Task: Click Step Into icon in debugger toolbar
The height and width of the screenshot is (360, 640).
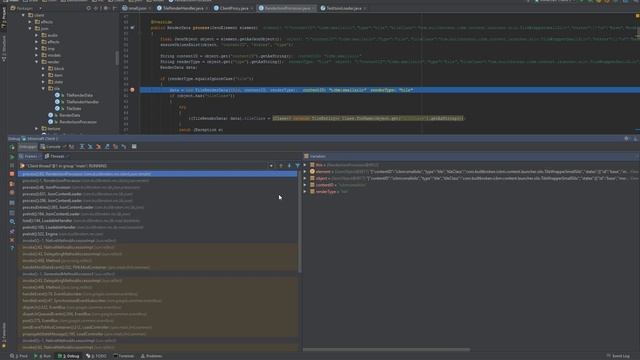Action: pos(90,147)
